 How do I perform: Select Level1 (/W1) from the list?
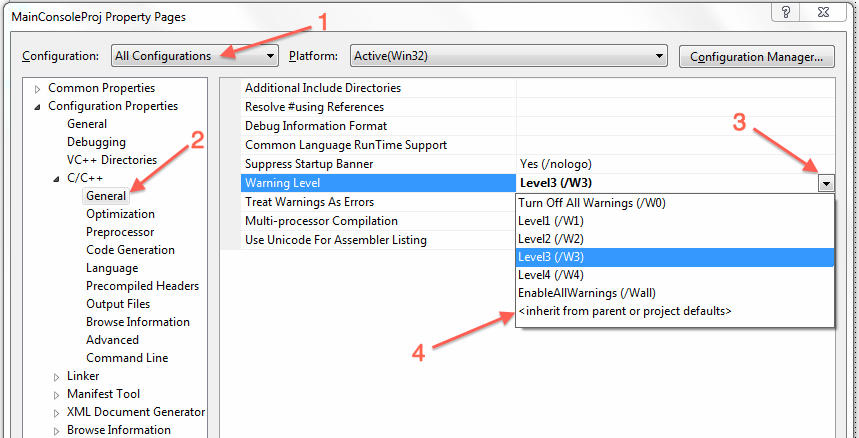551,220
